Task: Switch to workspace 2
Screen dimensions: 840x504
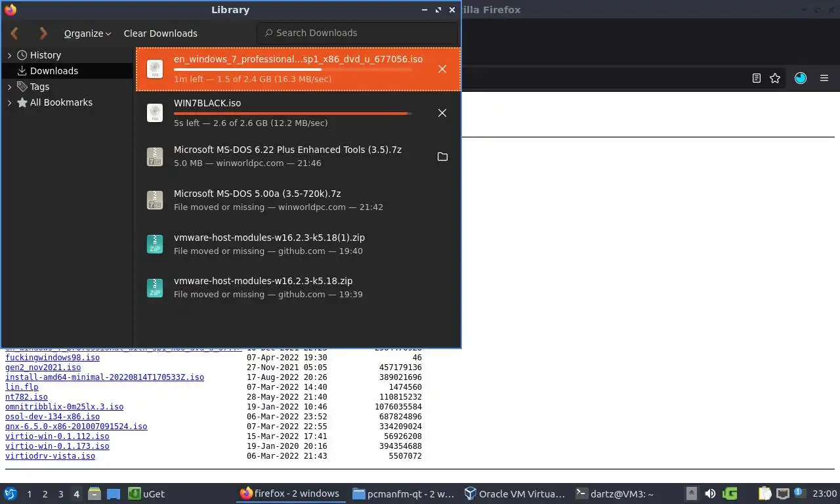Action: 45,494
